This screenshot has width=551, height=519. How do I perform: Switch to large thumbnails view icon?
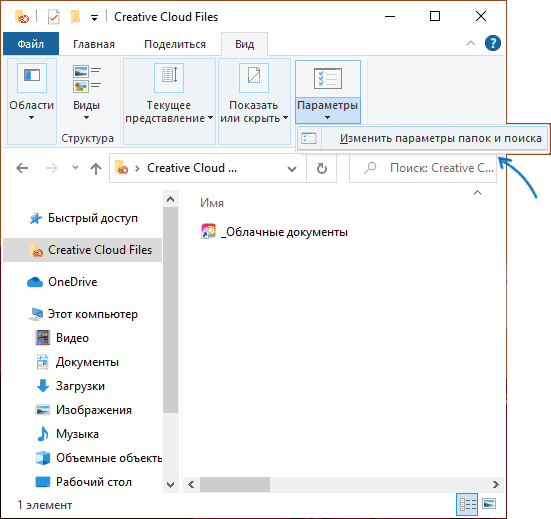point(489,504)
